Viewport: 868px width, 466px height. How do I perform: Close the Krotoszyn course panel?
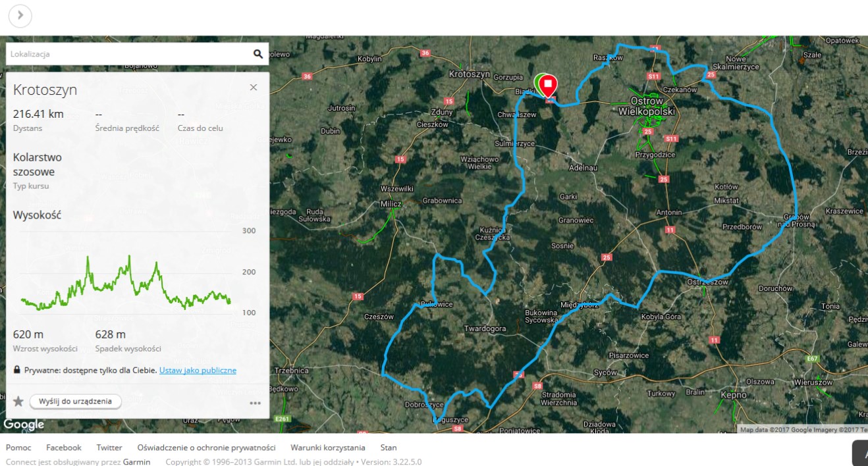coord(254,88)
